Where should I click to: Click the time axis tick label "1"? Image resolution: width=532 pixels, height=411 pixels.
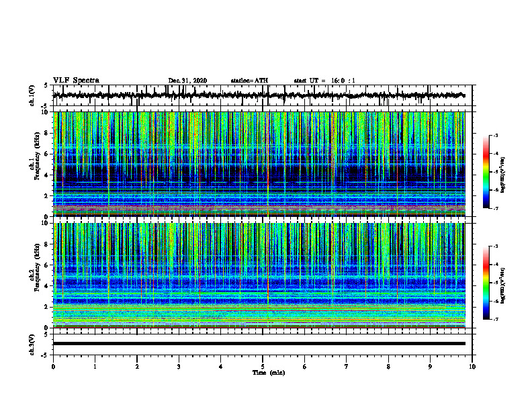click(x=95, y=367)
